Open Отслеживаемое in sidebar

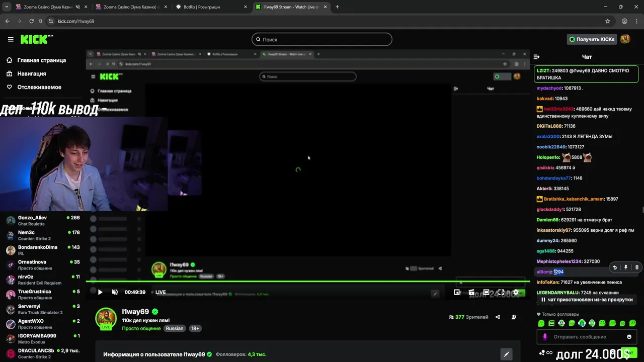[x=39, y=87]
